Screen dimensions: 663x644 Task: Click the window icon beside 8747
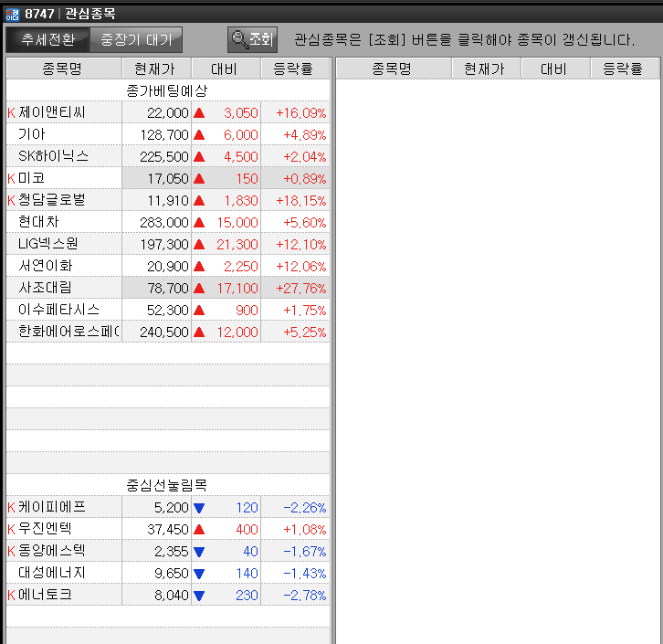pos(12,14)
